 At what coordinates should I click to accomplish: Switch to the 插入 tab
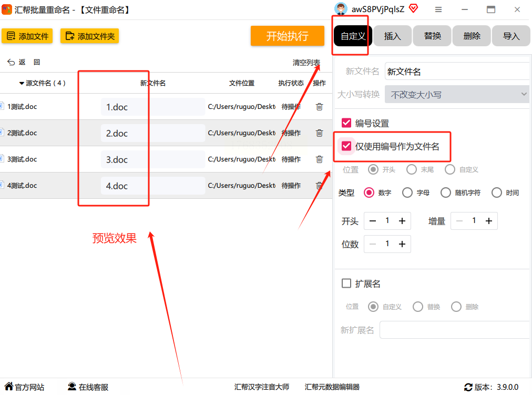tap(393, 36)
